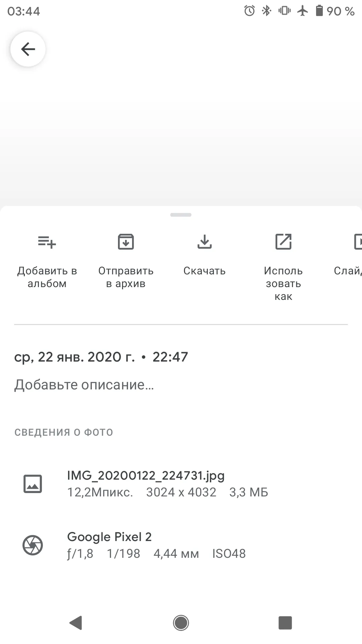The image size is (362, 644).
Task: Tap the archive box icon
Action: 126,242
